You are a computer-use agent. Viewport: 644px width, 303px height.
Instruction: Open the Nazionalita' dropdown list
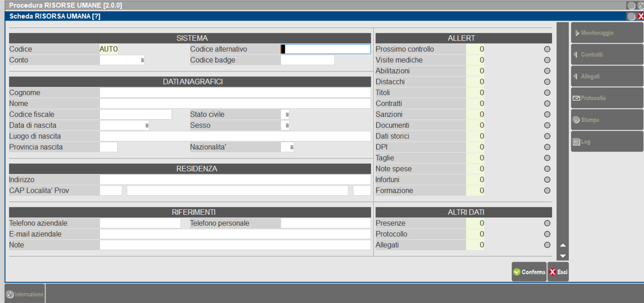(291, 147)
